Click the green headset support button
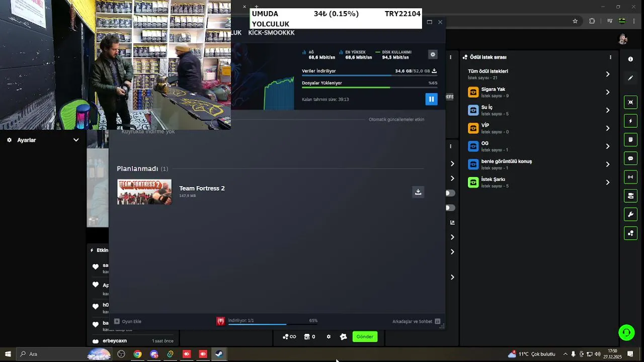The height and width of the screenshot is (362, 644). (x=626, y=332)
